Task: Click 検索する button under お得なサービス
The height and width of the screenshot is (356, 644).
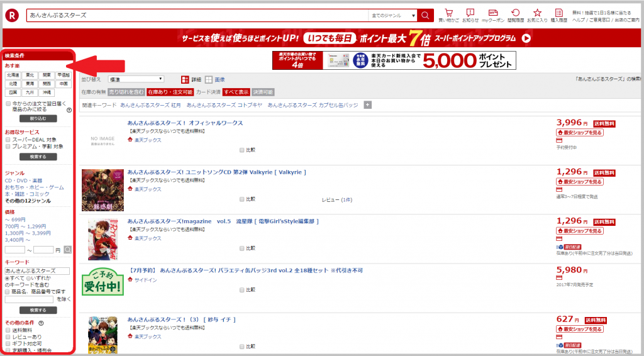Action: click(x=38, y=157)
